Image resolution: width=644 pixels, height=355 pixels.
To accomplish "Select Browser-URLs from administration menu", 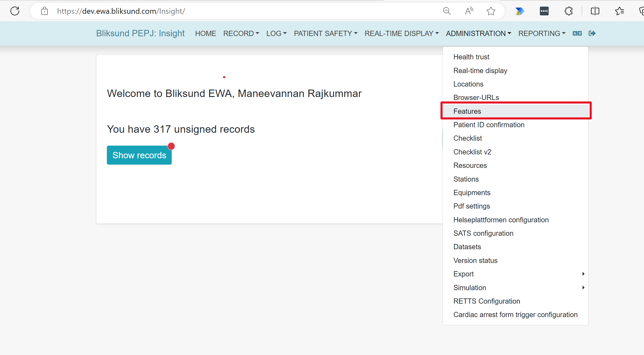I will 476,98.
